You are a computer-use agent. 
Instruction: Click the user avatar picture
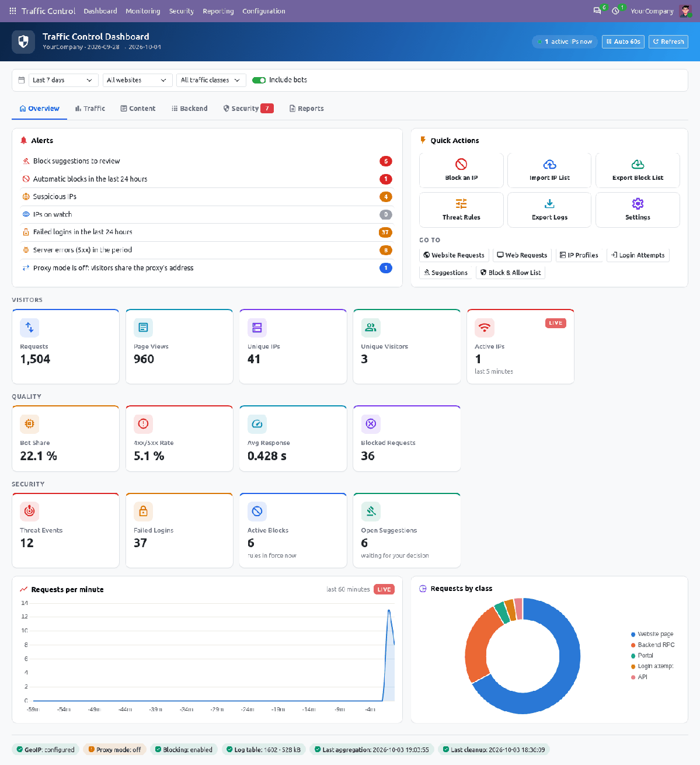[685, 11]
